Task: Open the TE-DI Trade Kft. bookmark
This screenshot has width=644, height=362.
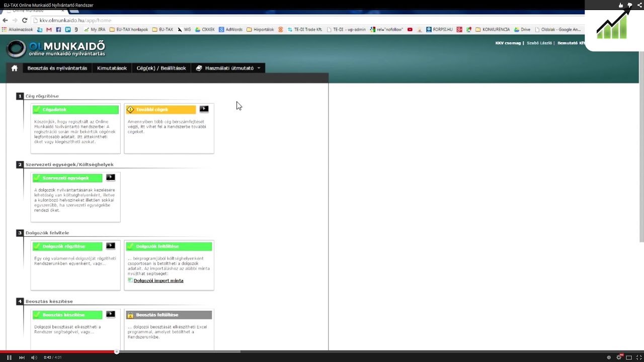Action: (x=304, y=30)
